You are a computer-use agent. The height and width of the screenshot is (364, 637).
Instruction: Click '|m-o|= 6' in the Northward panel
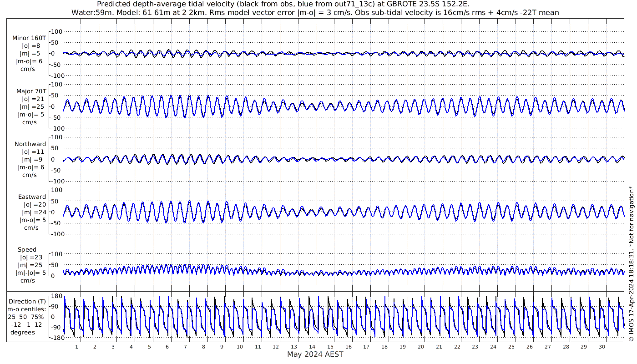point(31,167)
